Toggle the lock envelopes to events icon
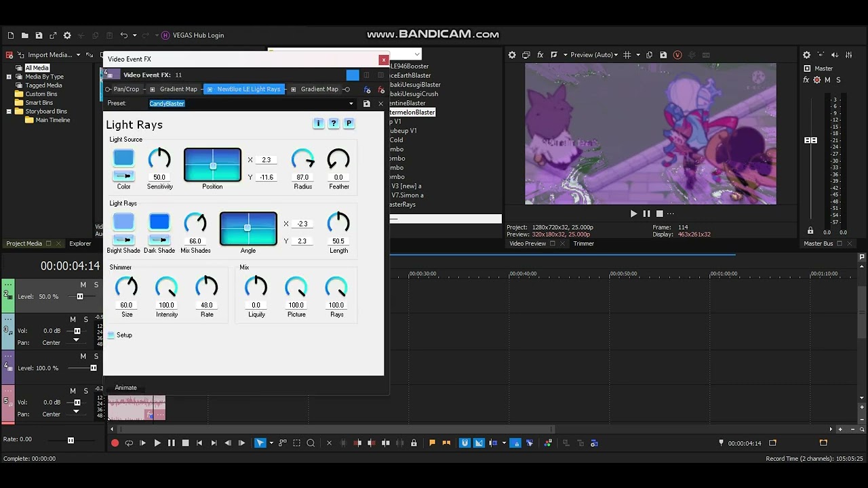This screenshot has height=488, width=868. [x=515, y=443]
